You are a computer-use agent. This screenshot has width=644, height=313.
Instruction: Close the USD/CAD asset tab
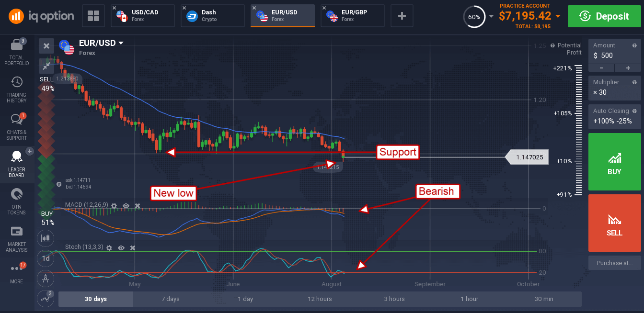(114, 8)
